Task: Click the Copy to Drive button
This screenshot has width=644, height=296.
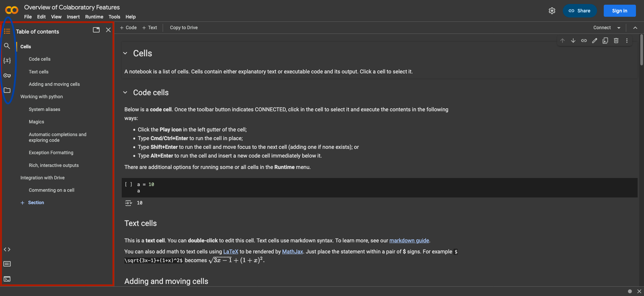Action: [x=184, y=27]
